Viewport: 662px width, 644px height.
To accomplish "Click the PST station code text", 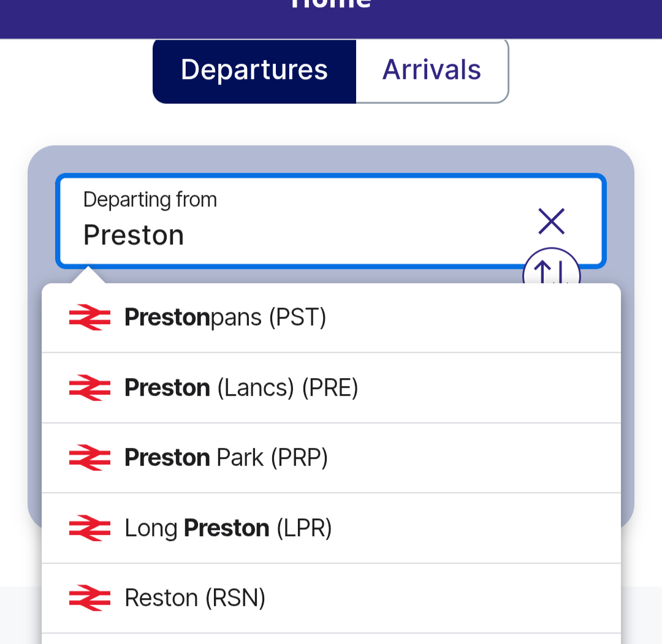I will click(298, 317).
